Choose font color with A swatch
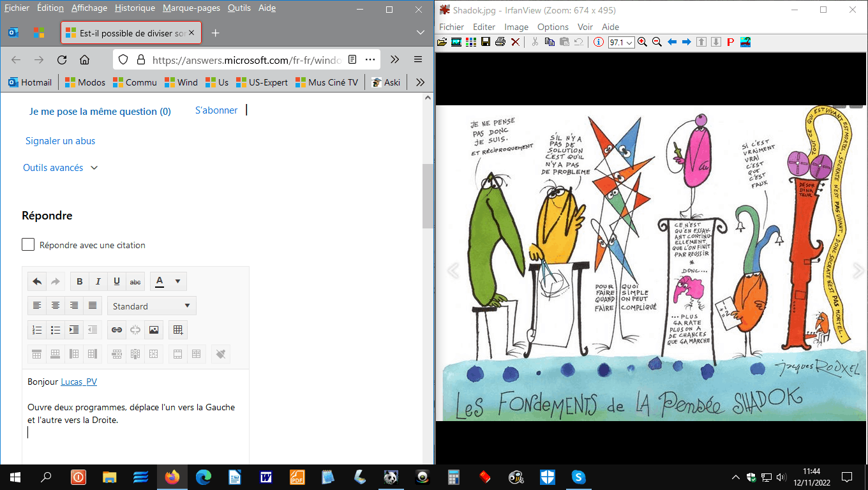The height and width of the screenshot is (490, 868). click(160, 281)
